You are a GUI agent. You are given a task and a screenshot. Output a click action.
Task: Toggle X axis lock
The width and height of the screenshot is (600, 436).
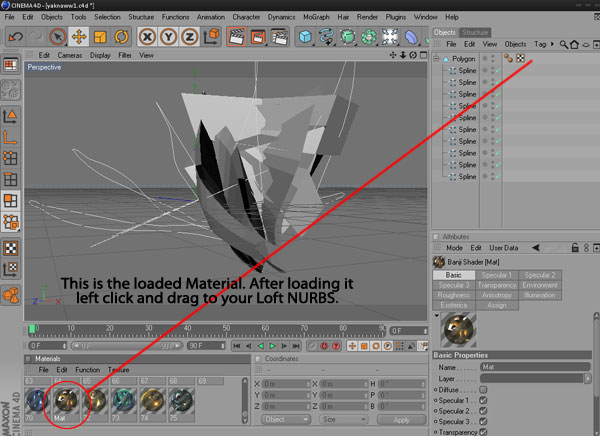click(147, 37)
